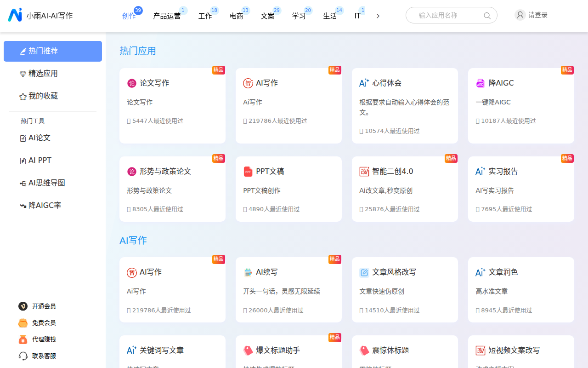588x368 pixels.
Task: Open the 工作 category tab
Action: click(205, 16)
